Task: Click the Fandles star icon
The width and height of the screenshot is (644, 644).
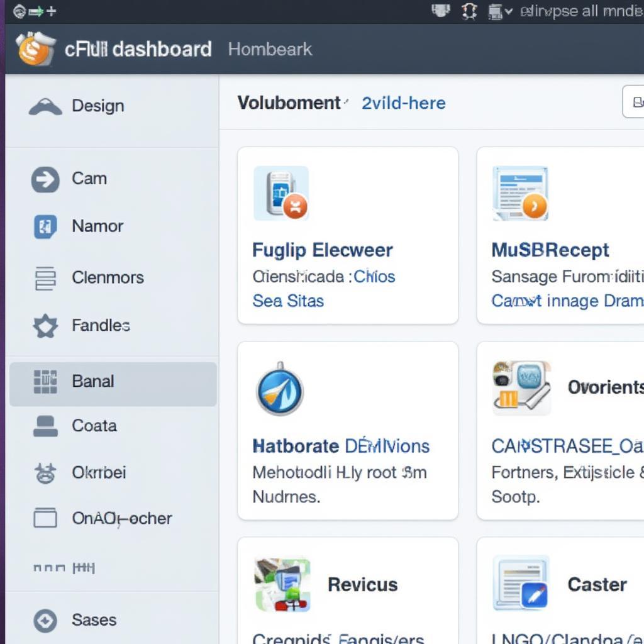Action: (x=45, y=326)
